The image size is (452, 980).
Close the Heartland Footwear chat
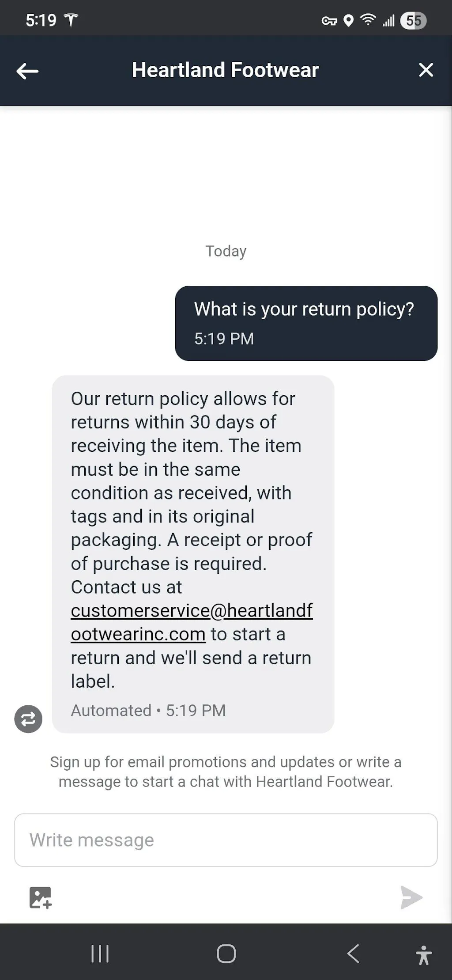click(x=426, y=70)
